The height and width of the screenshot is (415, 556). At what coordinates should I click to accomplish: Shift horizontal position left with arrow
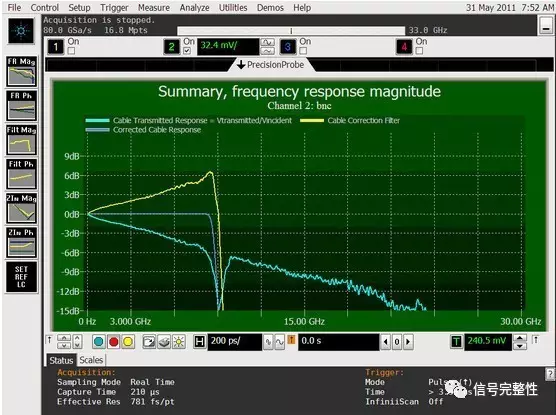click(x=386, y=342)
